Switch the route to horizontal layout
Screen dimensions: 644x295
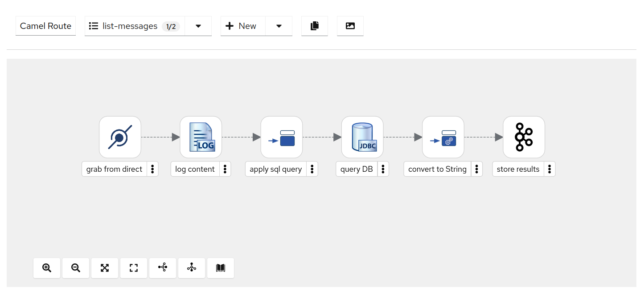pos(163,268)
